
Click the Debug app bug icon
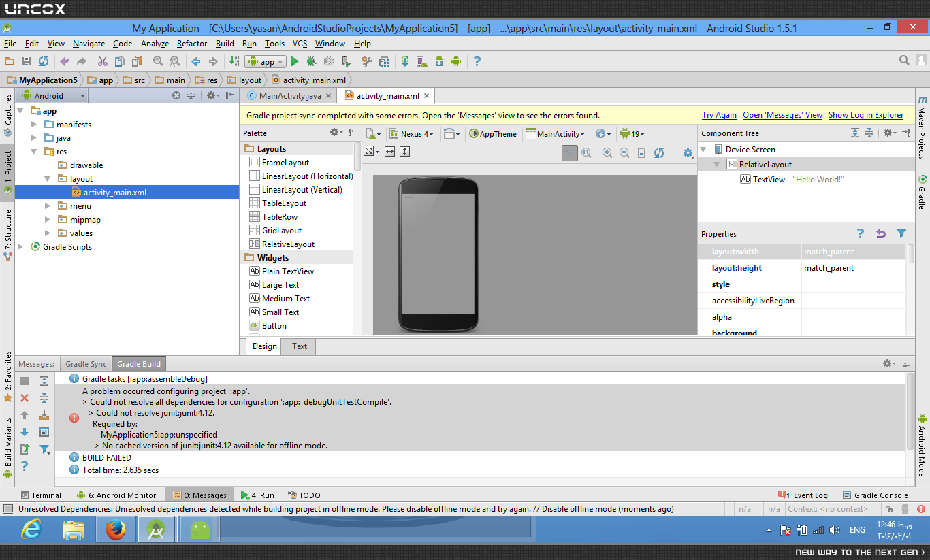(311, 61)
